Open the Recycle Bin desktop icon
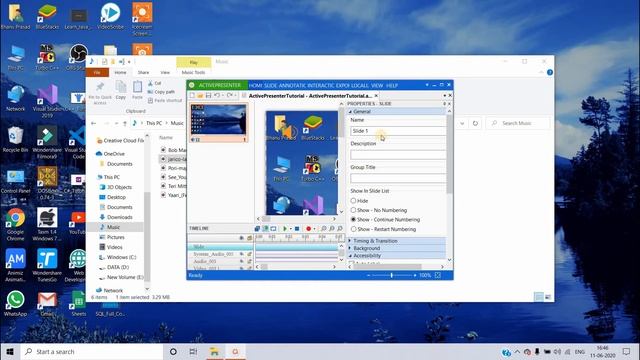 pos(16,140)
